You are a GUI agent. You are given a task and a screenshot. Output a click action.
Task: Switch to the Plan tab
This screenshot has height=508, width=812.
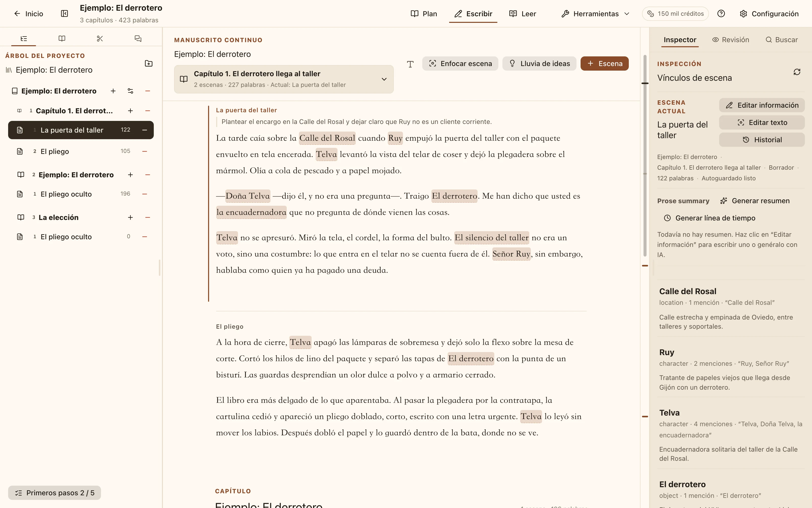pyautogui.click(x=424, y=14)
